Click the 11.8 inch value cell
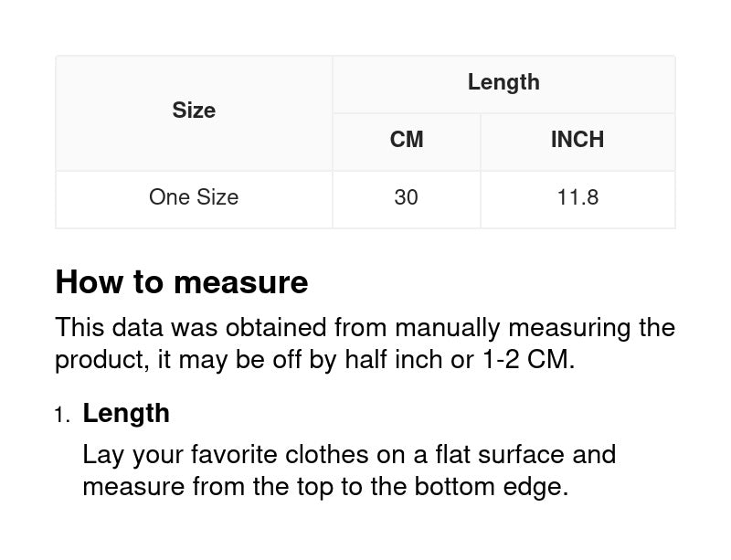The width and height of the screenshot is (731, 560). [577, 197]
